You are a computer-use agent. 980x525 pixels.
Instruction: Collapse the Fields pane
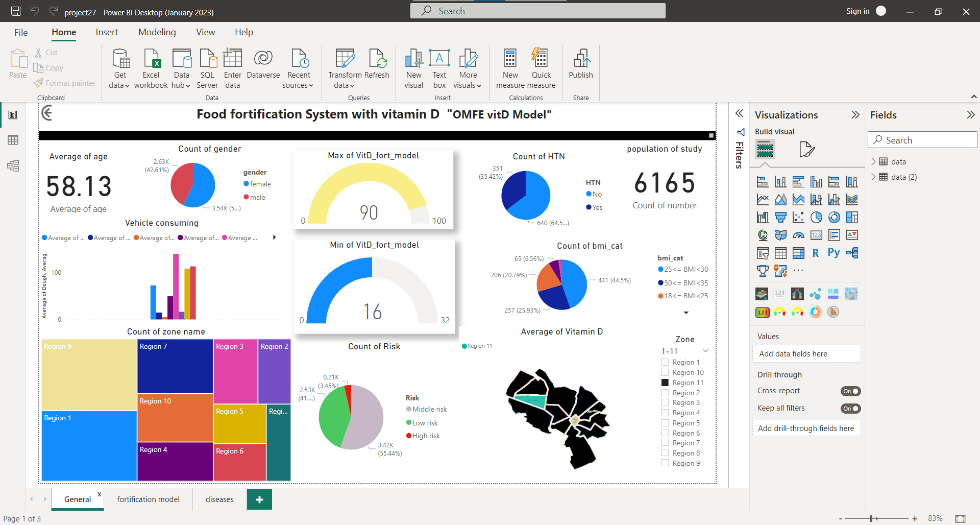pos(970,115)
